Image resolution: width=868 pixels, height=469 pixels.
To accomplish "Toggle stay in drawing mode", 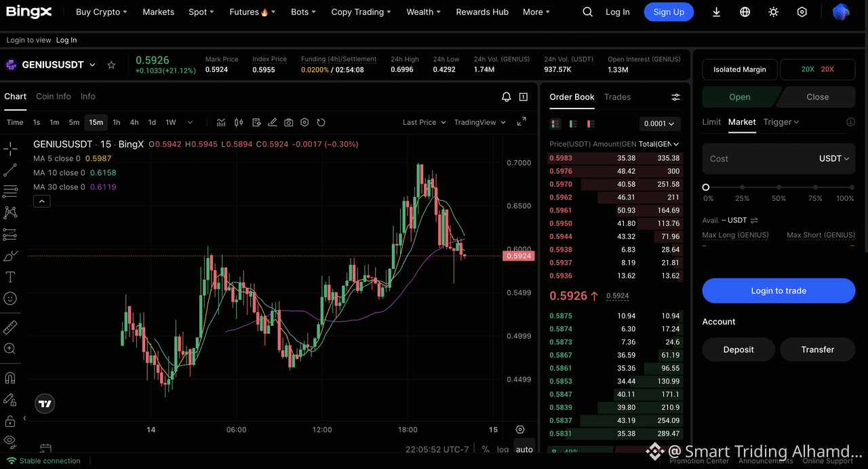I will (10, 400).
